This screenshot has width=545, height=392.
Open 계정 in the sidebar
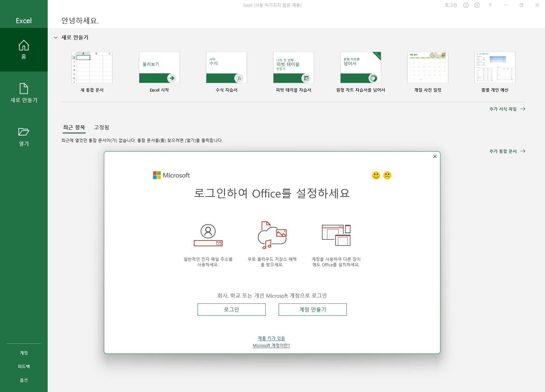pos(24,353)
